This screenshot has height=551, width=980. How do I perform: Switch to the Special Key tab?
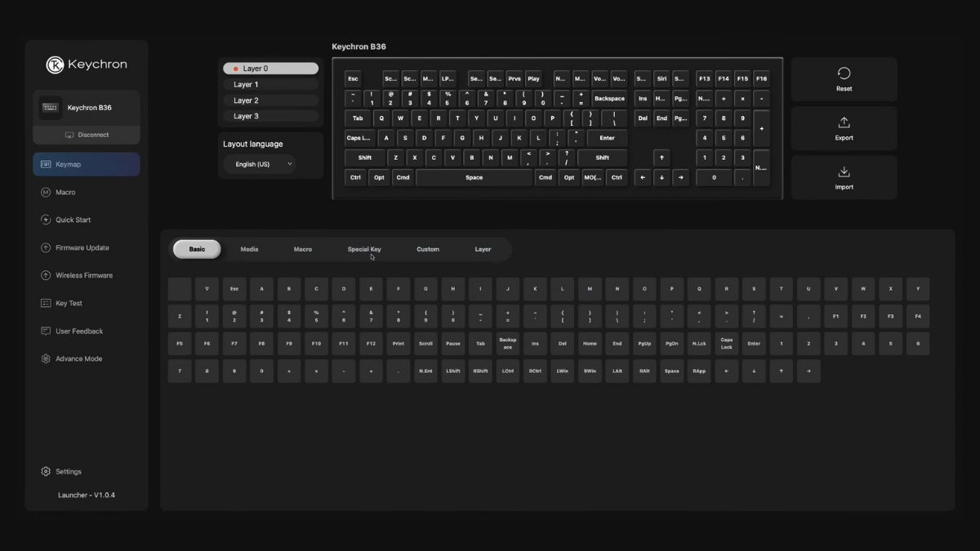pos(364,249)
